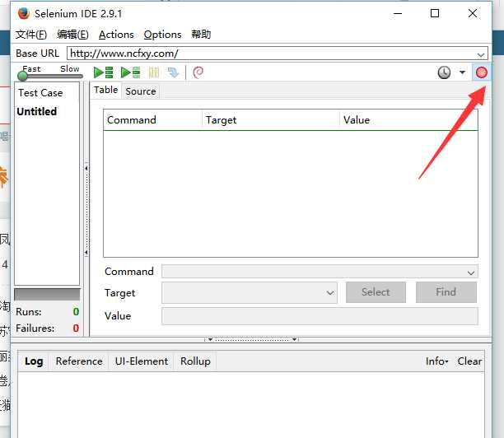504x438 pixels.
Task: Click the Runs count label
Action: tap(29, 312)
